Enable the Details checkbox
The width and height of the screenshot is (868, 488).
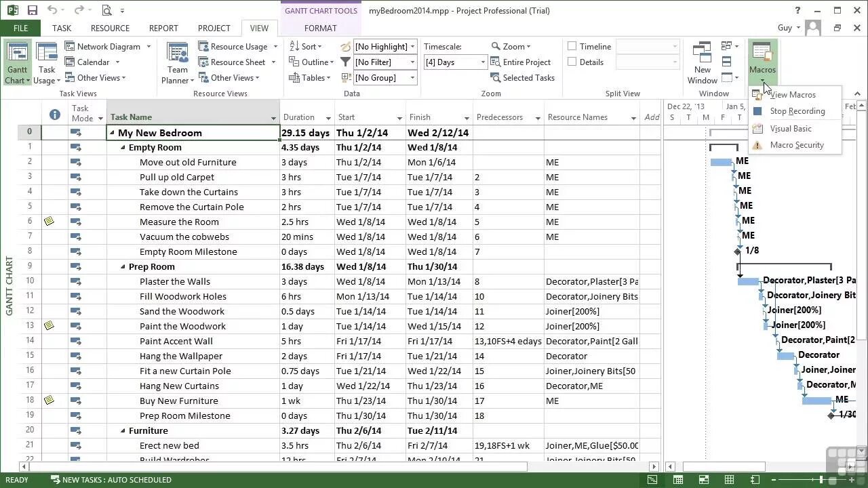[572, 62]
